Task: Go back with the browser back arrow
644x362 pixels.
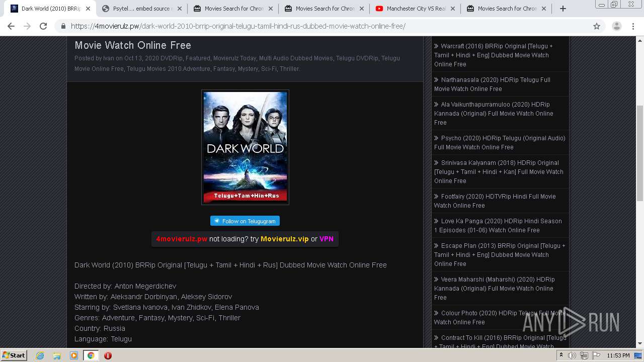Action: (x=11, y=26)
